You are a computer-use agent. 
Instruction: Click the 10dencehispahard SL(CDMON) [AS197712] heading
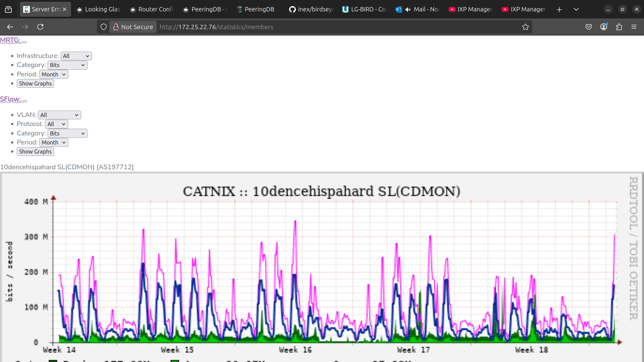(x=67, y=167)
